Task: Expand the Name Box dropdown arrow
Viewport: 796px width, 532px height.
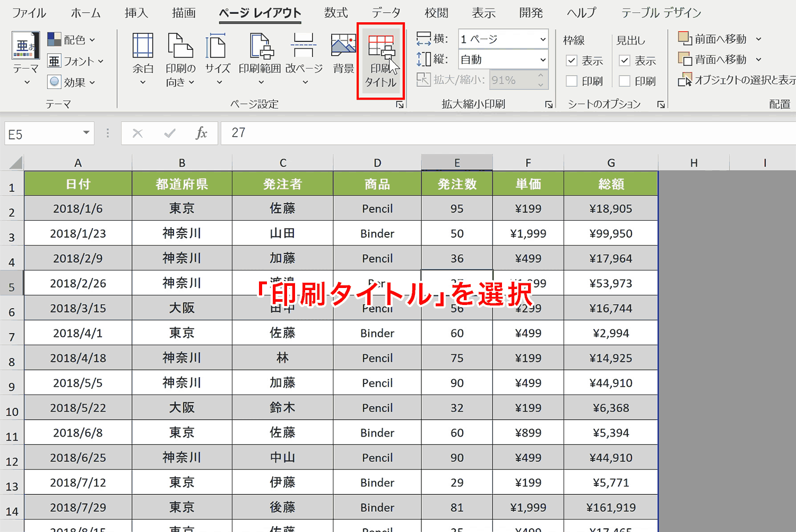Action: 86,133
